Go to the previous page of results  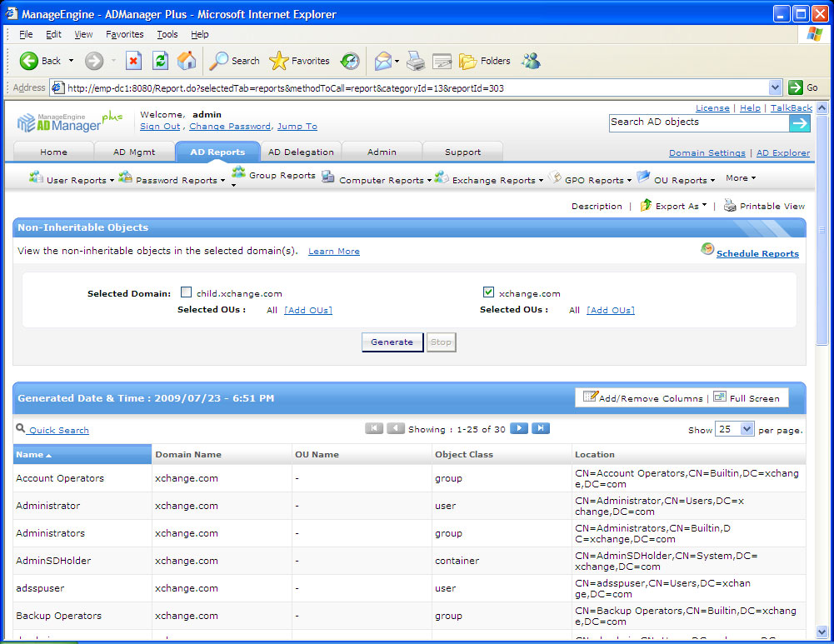(395, 428)
